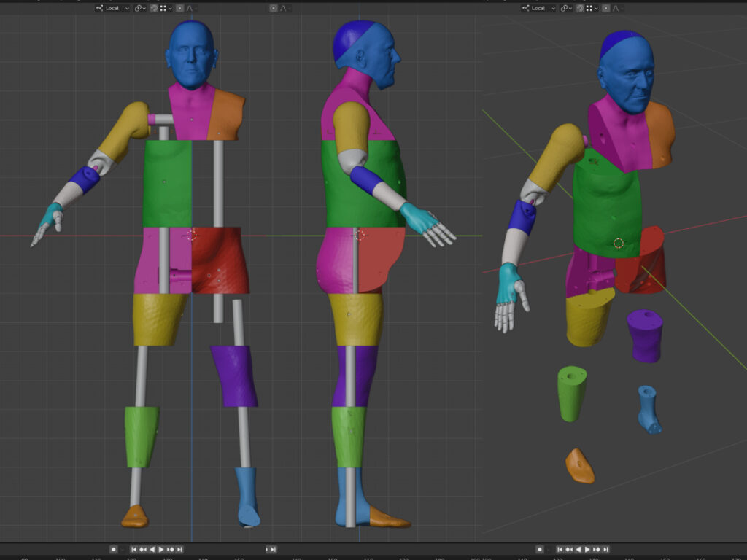Toggle proportional editing in perspective viewport header

(x=606, y=8)
